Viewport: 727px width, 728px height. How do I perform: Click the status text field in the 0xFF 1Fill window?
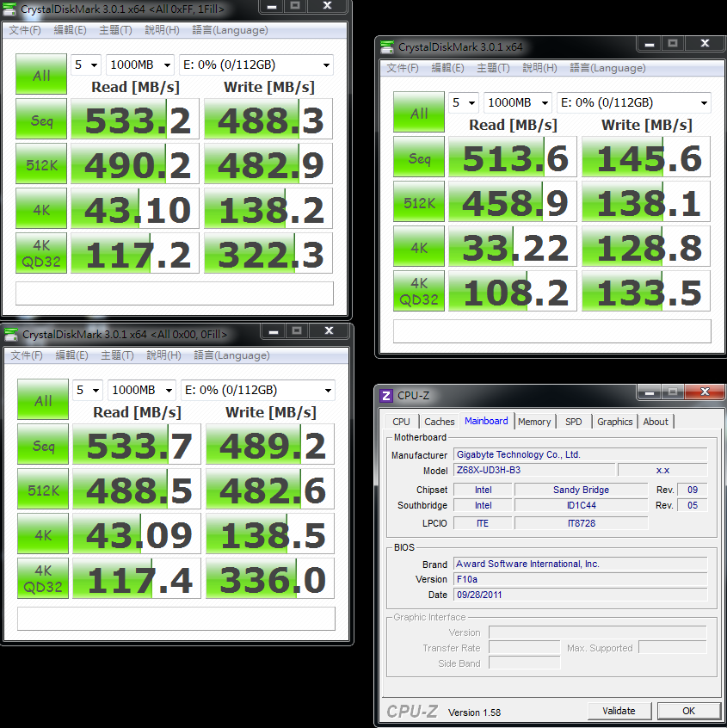175,293
